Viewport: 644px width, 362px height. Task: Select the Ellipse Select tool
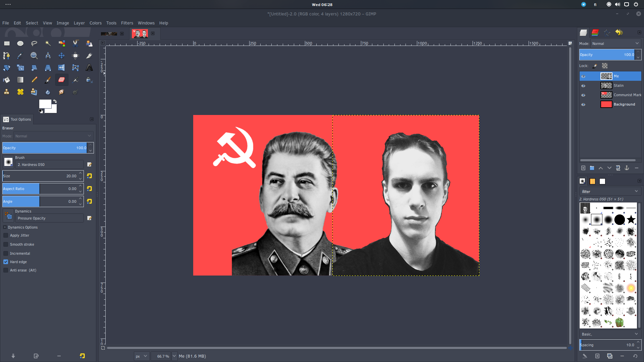click(20, 43)
